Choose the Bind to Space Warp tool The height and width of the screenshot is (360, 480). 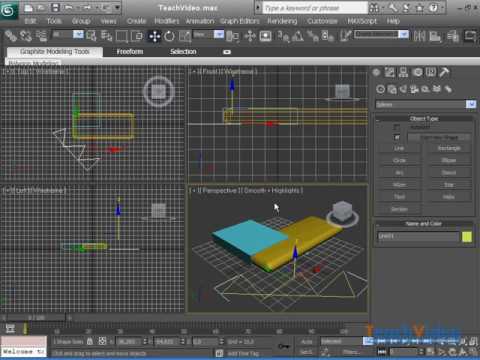click(x=42, y=36)
